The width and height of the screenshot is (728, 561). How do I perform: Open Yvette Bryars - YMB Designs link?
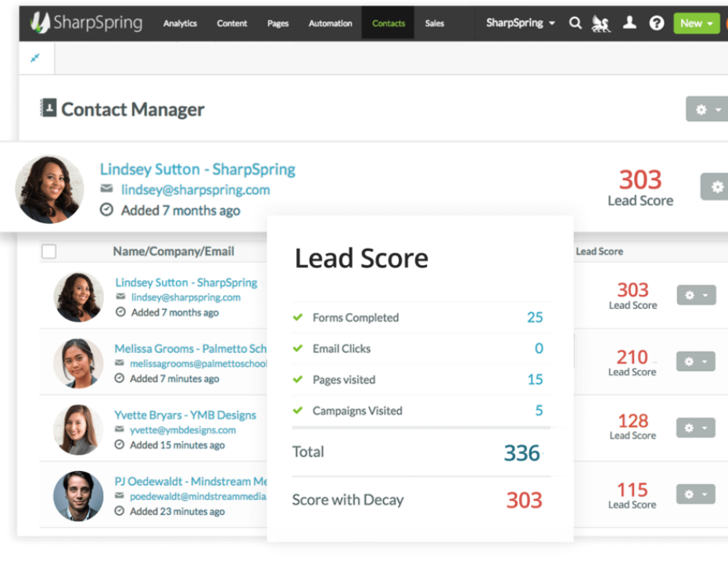point(185,415)
